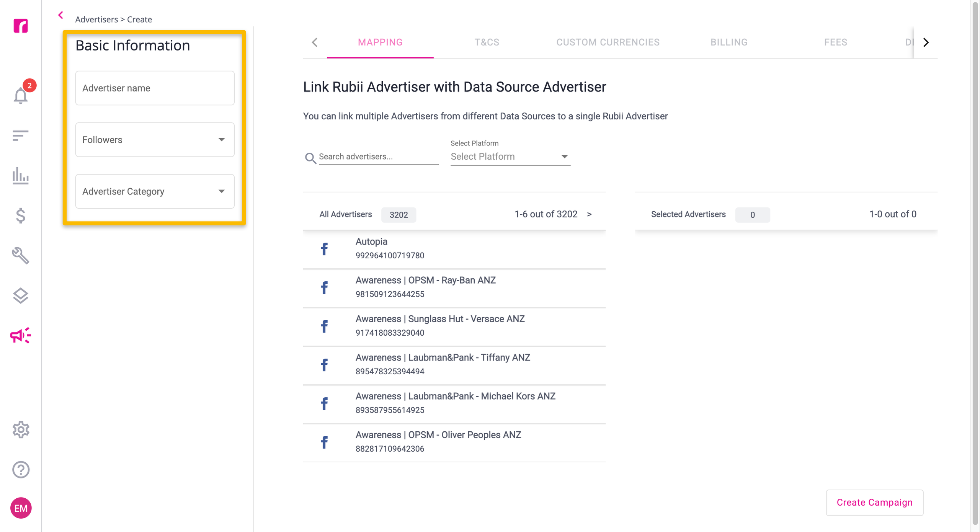The image size is (980, 532).
Task: Click advertiser ID 895478325394494
Action: click(390, 372)
